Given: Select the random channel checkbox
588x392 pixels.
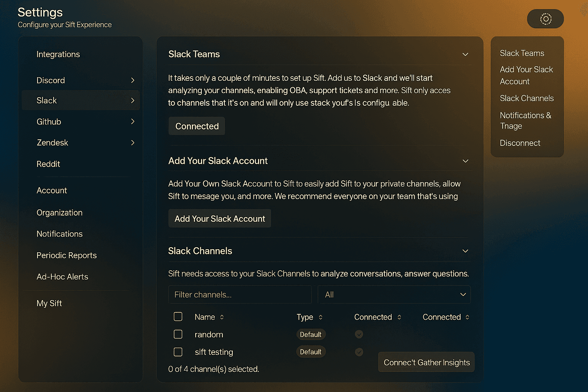Looking at the screenshot, I should tap(178, 334).
